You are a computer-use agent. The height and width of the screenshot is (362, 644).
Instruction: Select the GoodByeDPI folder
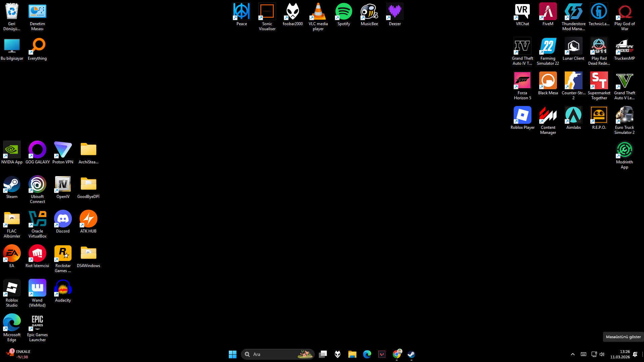coord(88,187)
